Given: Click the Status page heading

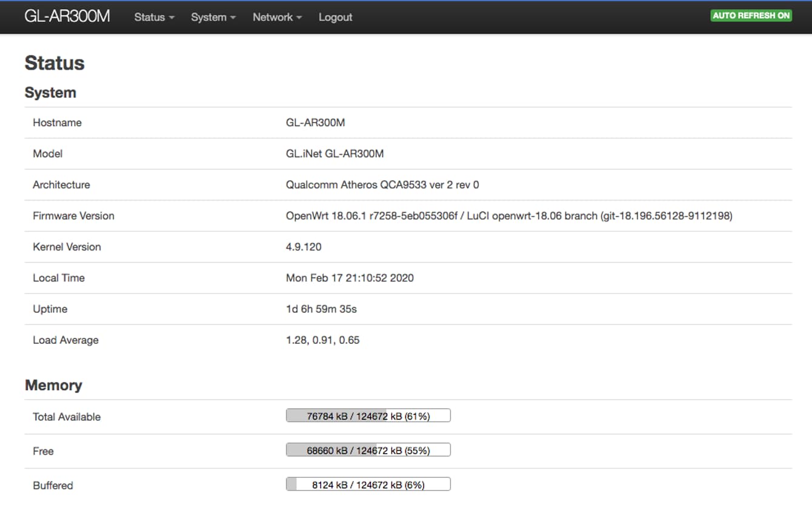Looking at the screenshot, I should (x=55, y=63).
